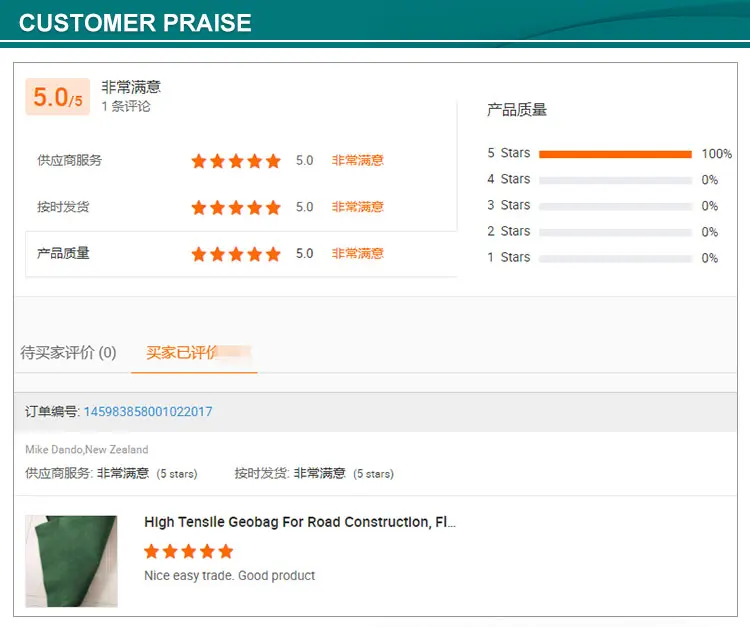Click the 1 条评论 review count
This screenshot has height=627, width=750.
point(126,106)
